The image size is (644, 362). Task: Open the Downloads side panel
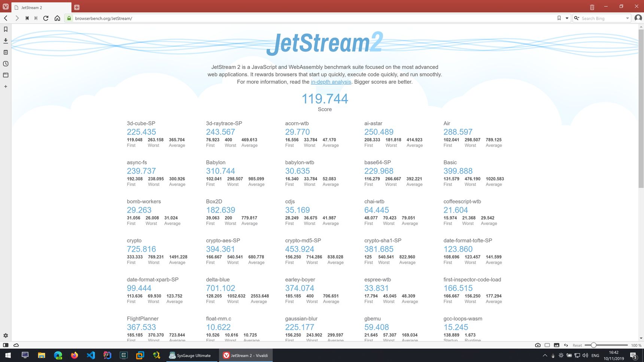click(6, 40)
